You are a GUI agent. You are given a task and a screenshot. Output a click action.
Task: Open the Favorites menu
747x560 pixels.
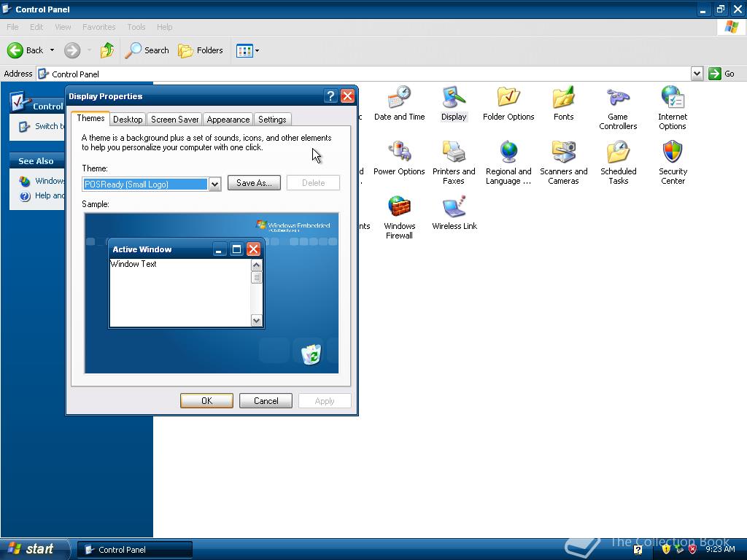click(98, 27)
